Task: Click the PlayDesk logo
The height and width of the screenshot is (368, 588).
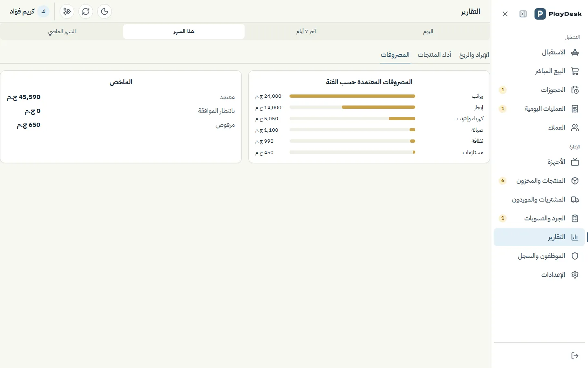Action: [558, 14]
